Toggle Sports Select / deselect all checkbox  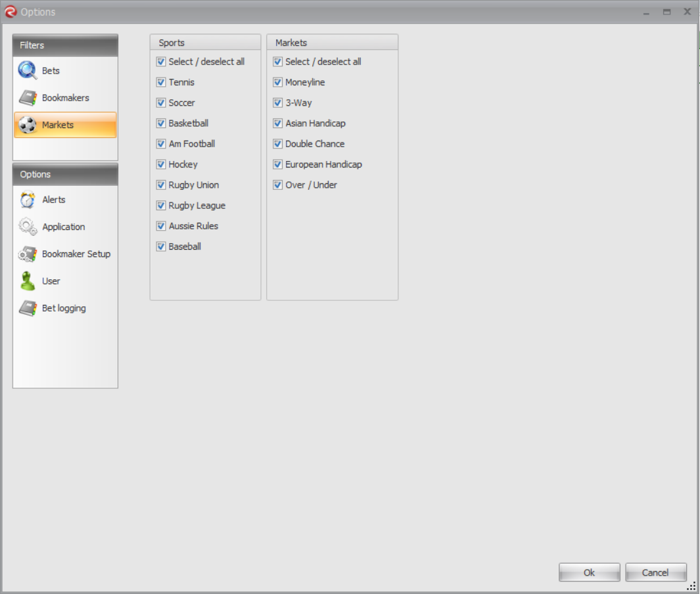click(161, 62)
